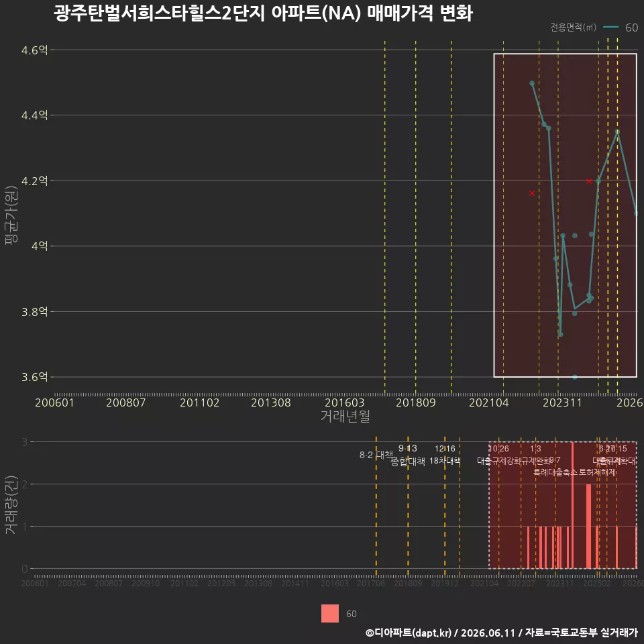Select the lowest data point at 3.6억

[x=575, y=377]
